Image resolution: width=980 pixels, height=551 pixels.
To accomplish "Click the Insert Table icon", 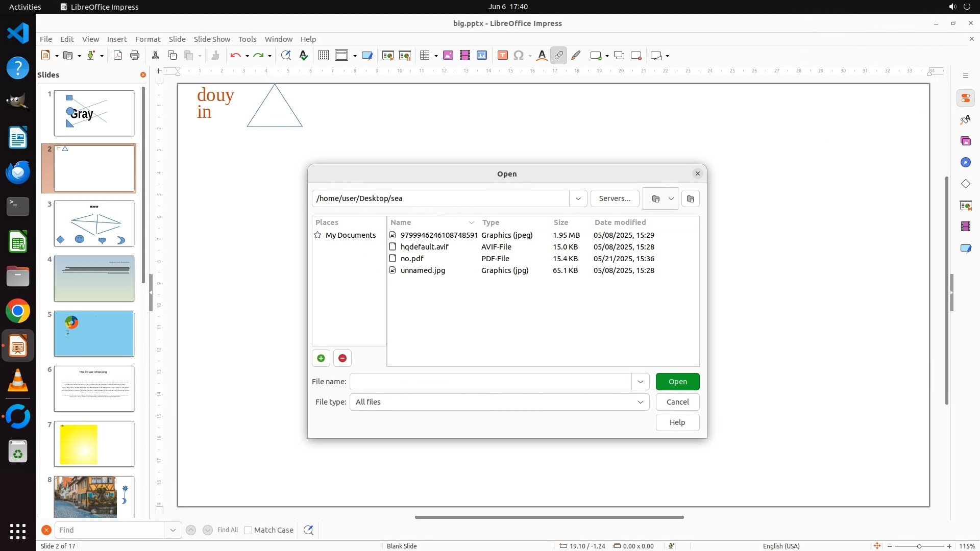I will tap(425, 56).
